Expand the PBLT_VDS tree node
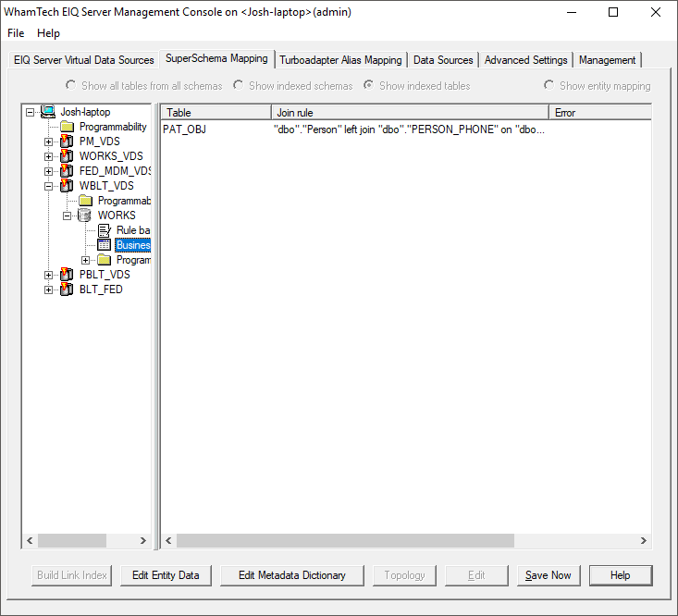The height and width of the screenshot is (616, 678). [48, 275]
